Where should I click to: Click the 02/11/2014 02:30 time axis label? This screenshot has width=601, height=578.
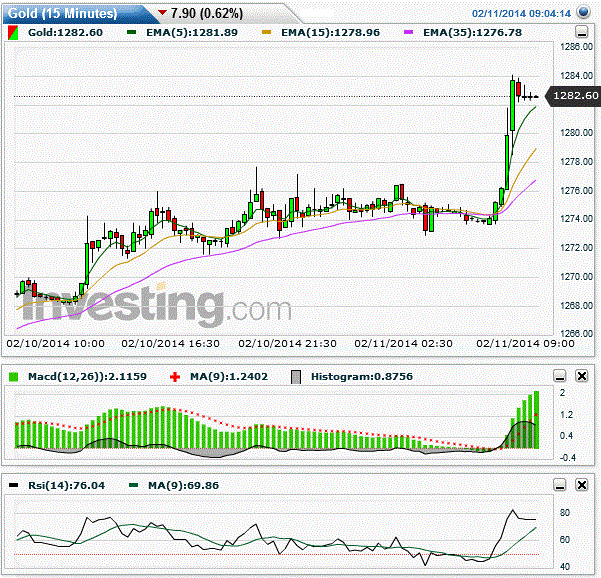[404, 343]
